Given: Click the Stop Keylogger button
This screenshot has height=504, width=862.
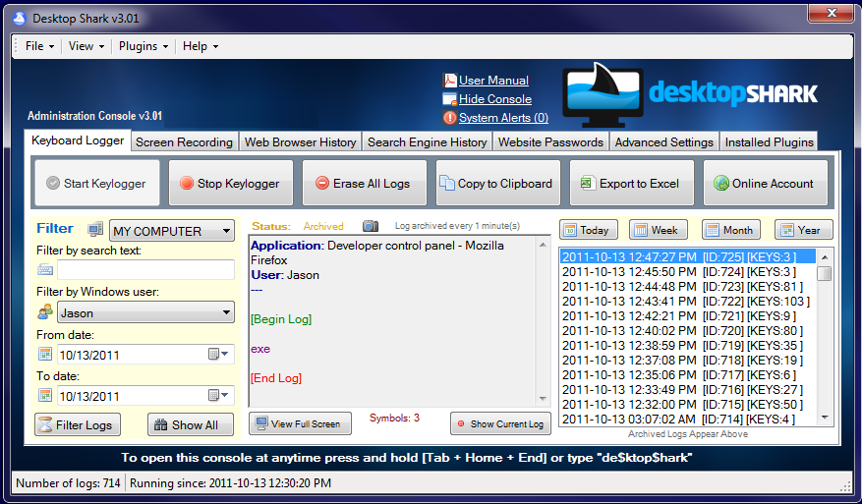Looking at the screenshot, I should 231,183.
